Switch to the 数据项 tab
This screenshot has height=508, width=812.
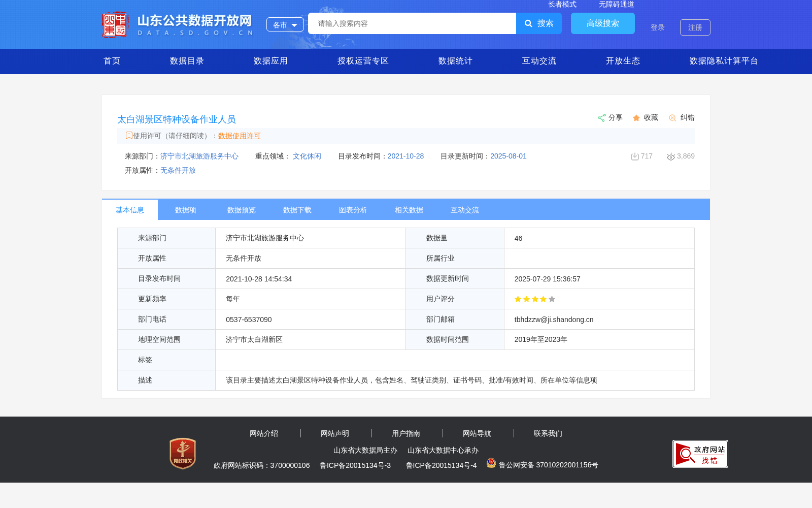pos(186,210)
